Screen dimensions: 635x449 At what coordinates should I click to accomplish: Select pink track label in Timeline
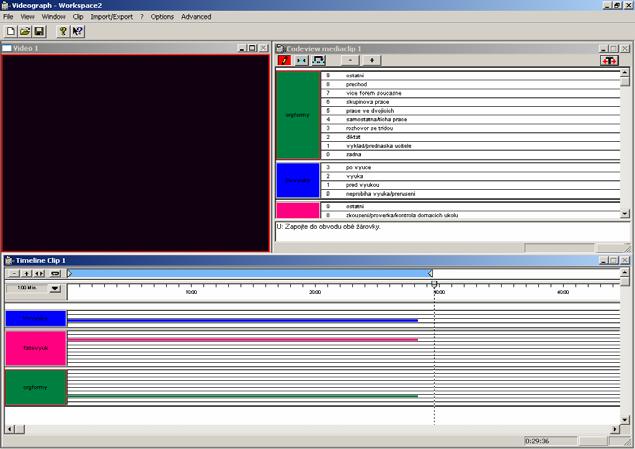point(36,348)
